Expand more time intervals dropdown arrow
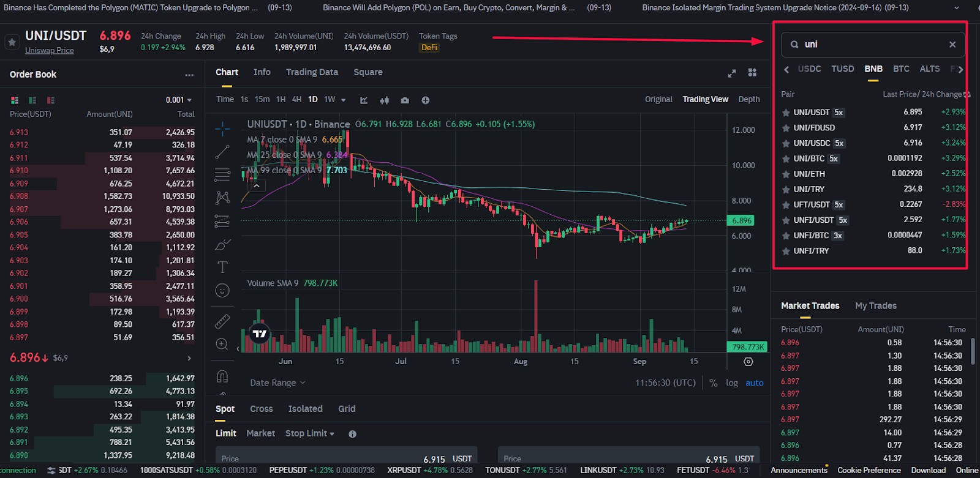This screenshot has height=478, width=980. click(343, 100)
